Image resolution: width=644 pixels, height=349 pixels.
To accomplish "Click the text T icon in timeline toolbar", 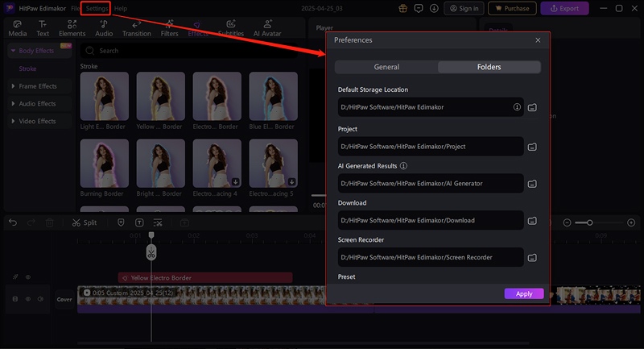I will click(x=139, y=222).
